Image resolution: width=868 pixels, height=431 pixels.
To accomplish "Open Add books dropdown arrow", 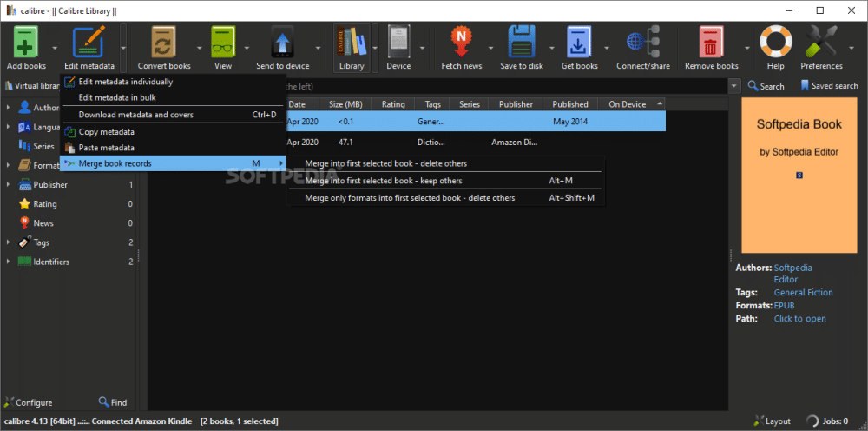I will point(55,48).
